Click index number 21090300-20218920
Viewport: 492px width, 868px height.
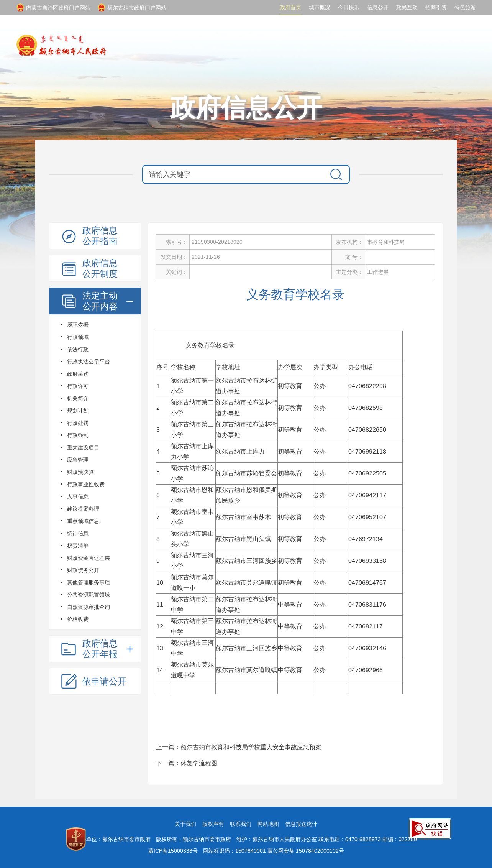[x=217, y=242]
